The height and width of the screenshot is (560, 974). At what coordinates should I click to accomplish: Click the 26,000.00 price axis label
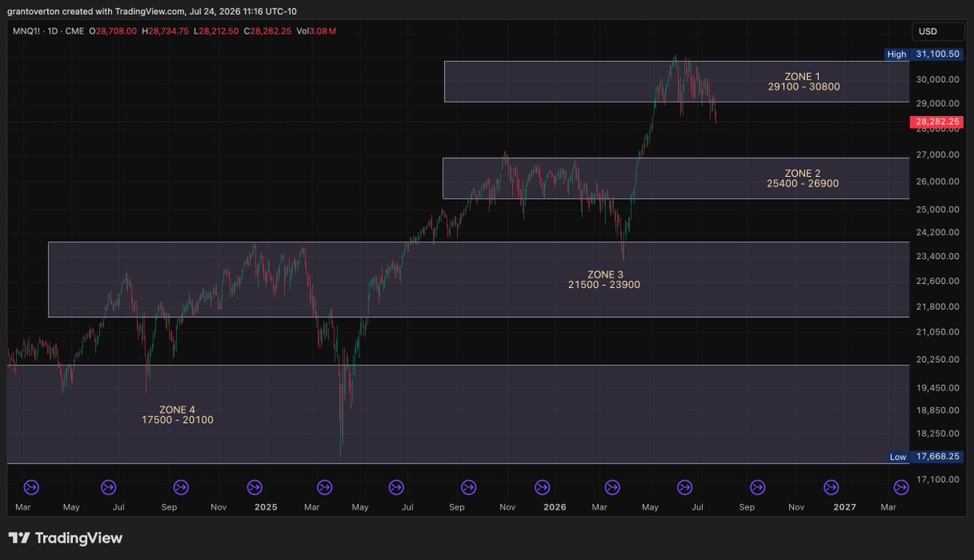point(938,181)
